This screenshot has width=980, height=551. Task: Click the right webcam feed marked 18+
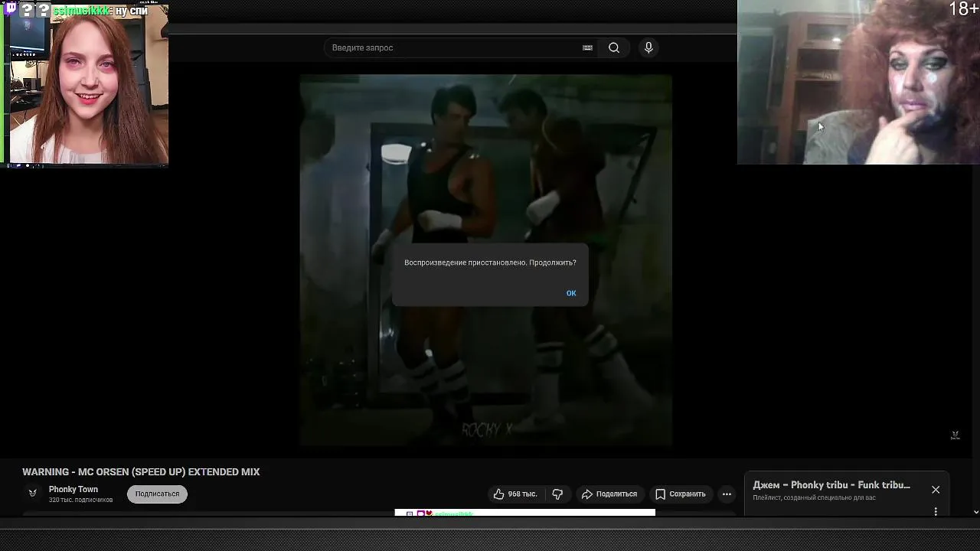tap(858, 82)
